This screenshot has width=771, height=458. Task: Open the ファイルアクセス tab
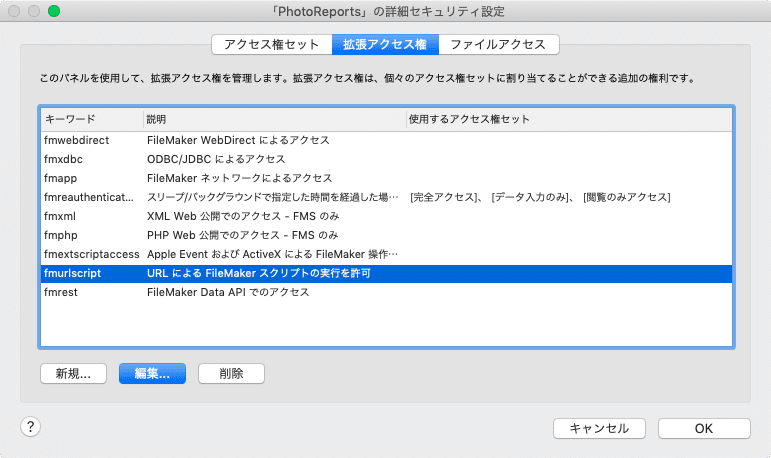pyautogui.click(x=499, y=45)
